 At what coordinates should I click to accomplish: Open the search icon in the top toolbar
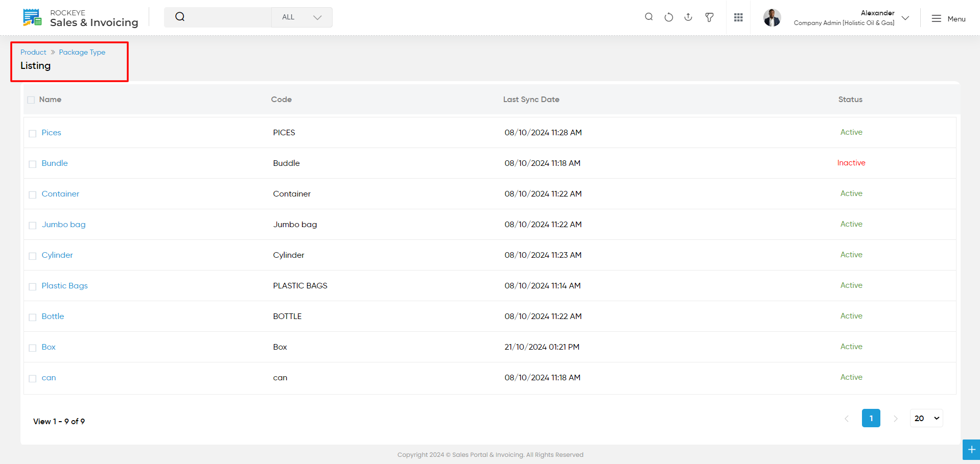click(x=649, y=17)
